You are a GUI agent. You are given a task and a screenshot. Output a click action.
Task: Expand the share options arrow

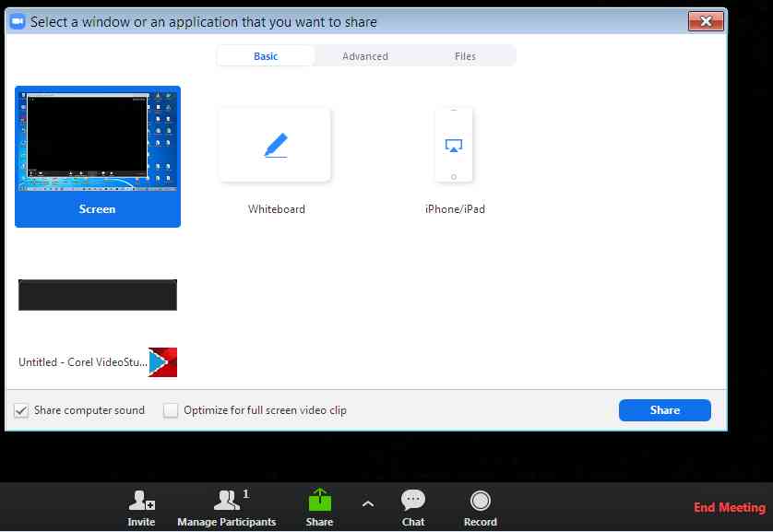click(368, 504)
